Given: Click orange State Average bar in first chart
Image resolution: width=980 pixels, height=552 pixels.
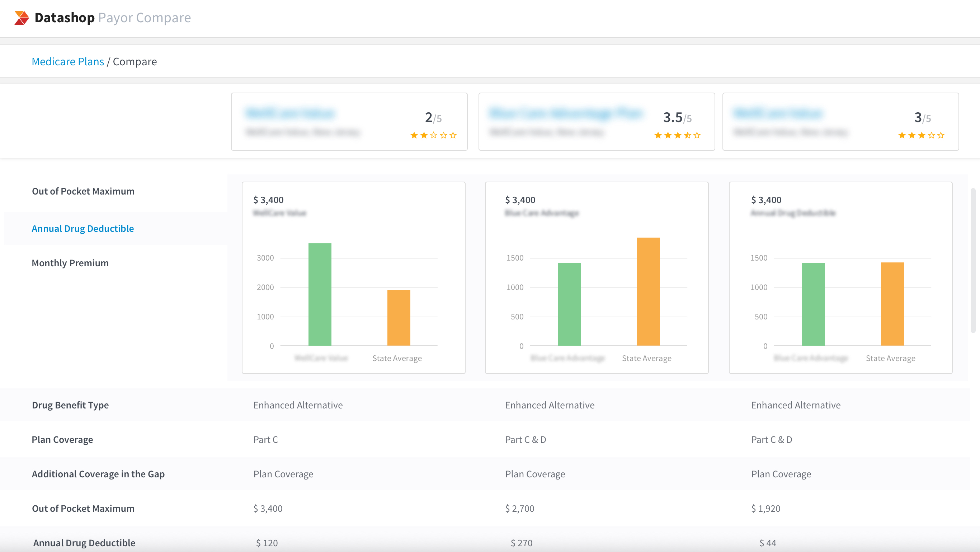Looking at the screenshot, I should (x=398, y=318).
